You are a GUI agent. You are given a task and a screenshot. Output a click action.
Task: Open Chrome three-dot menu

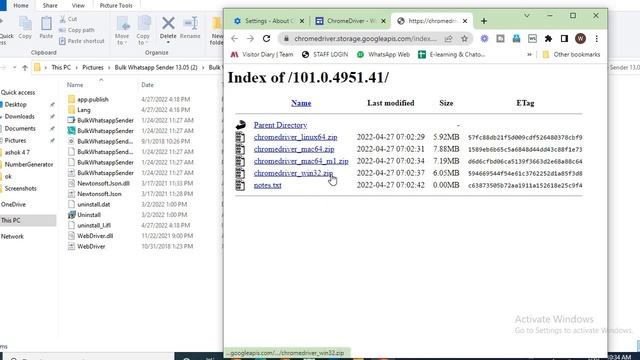[x=596, y=38]
